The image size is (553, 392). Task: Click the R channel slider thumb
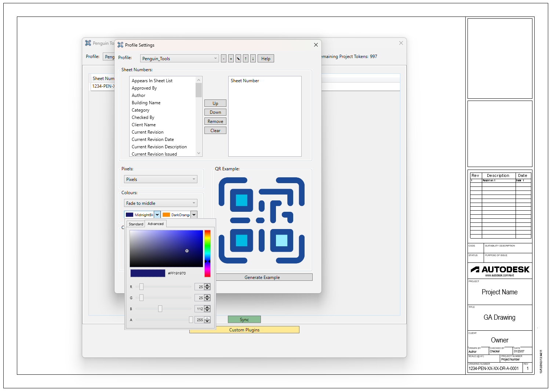coord(141,287)
